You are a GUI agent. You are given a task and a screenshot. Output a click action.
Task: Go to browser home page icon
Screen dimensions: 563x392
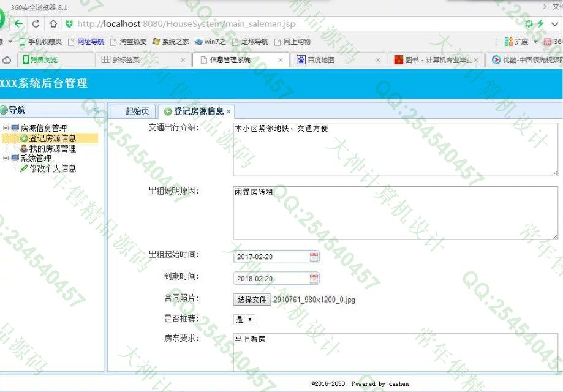pyautogui.click(x=53, y=24)
